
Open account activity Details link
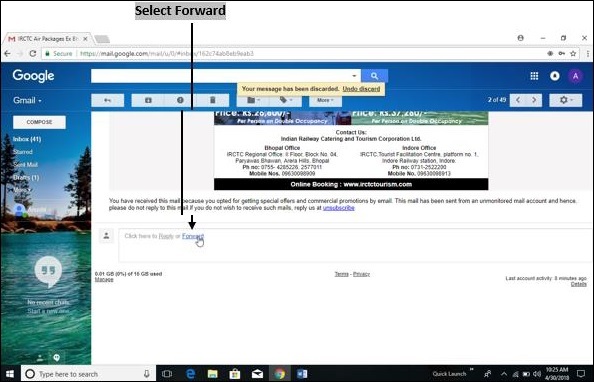pos(578,284)
